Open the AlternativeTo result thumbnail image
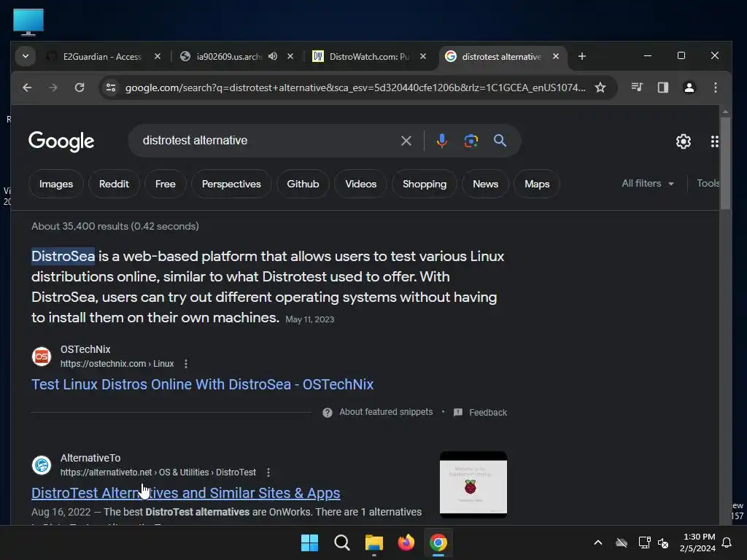Image resolution: width=747 pixels, height=560 pixels. [x=473, y=485]
